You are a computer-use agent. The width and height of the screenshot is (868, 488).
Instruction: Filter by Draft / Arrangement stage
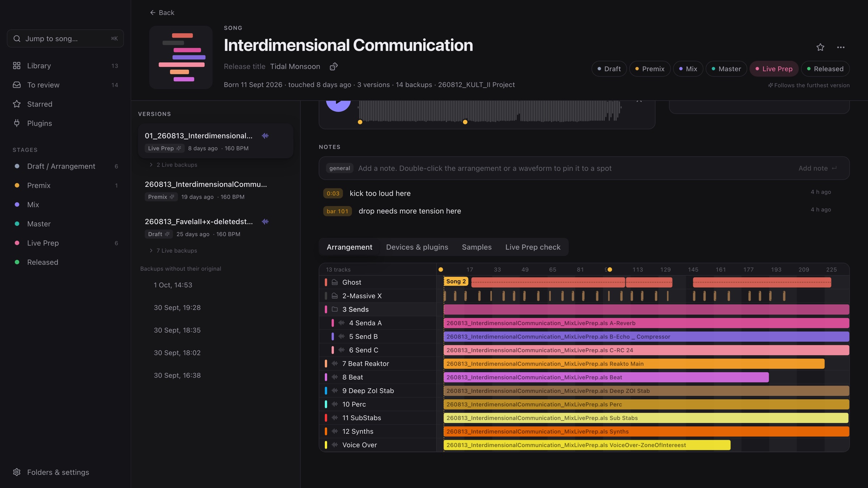65,166
